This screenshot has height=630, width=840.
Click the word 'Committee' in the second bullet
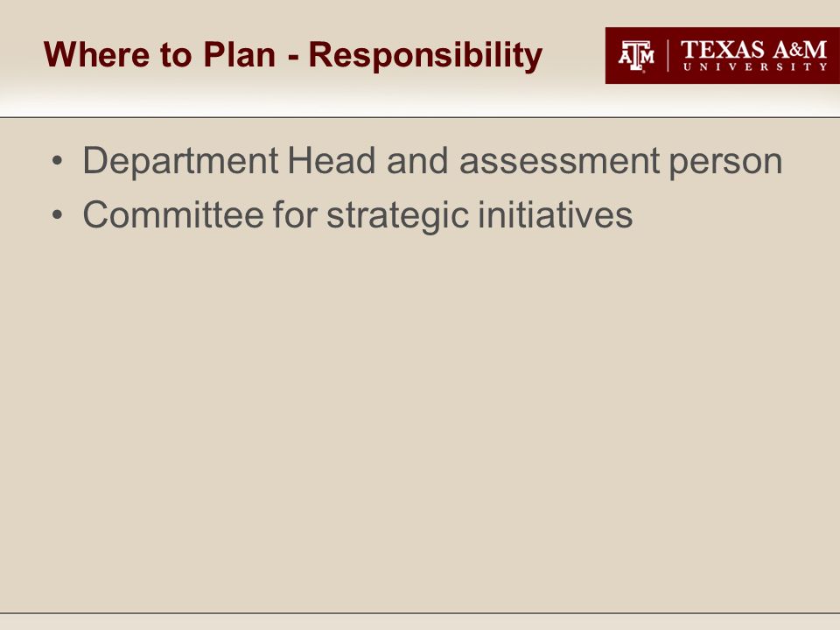(x=173, y=215)
